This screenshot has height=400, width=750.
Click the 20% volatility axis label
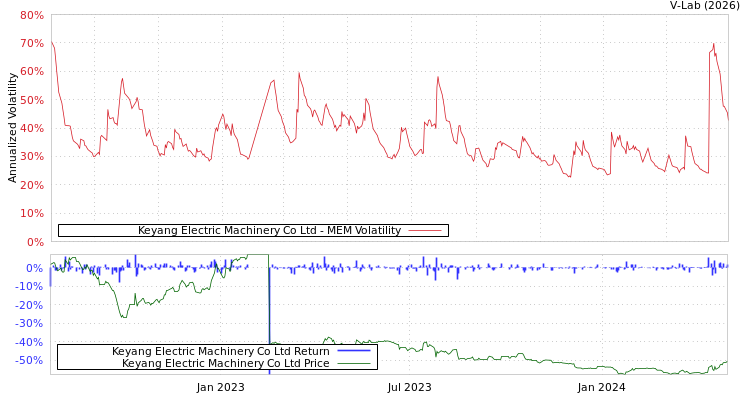31,185
